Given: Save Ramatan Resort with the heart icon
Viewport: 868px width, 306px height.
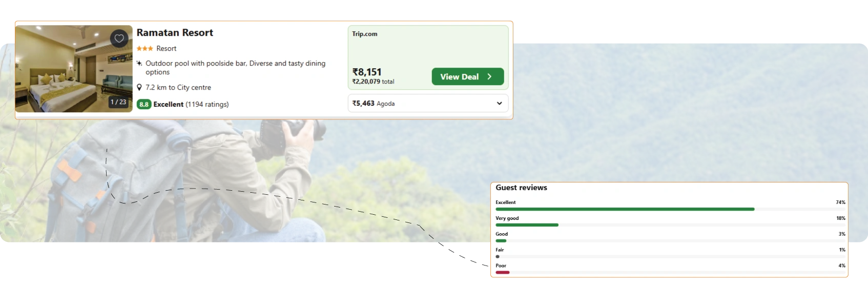Looking at the screenshot, I should (119, 38).
